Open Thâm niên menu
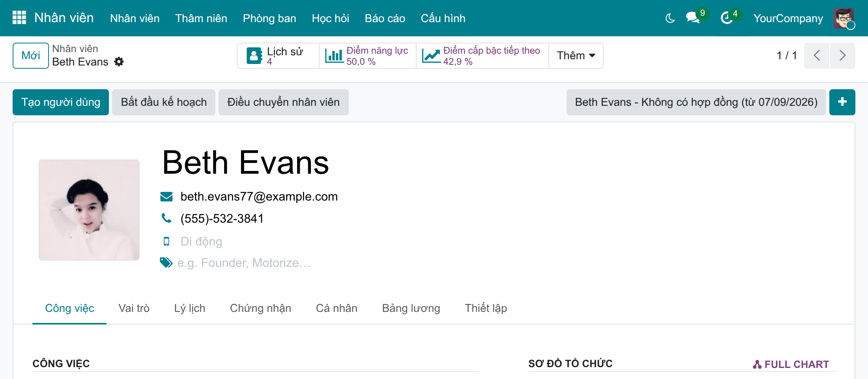 [x=201, y=18]
